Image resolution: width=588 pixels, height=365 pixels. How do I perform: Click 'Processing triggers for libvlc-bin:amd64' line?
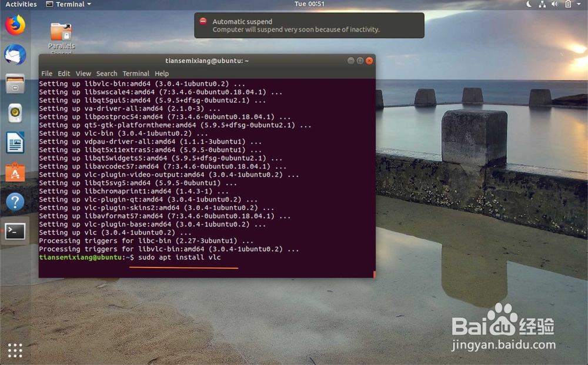[x=169, y=249]
